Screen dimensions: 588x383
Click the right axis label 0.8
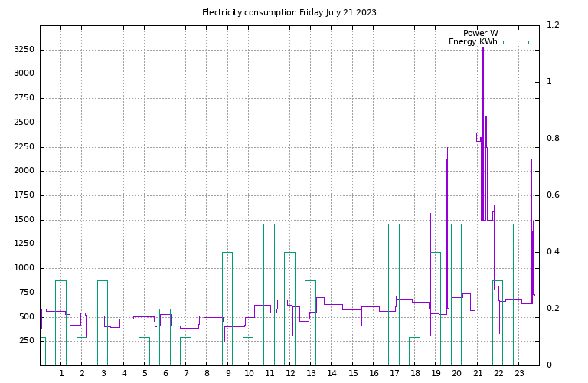point(553,139)
